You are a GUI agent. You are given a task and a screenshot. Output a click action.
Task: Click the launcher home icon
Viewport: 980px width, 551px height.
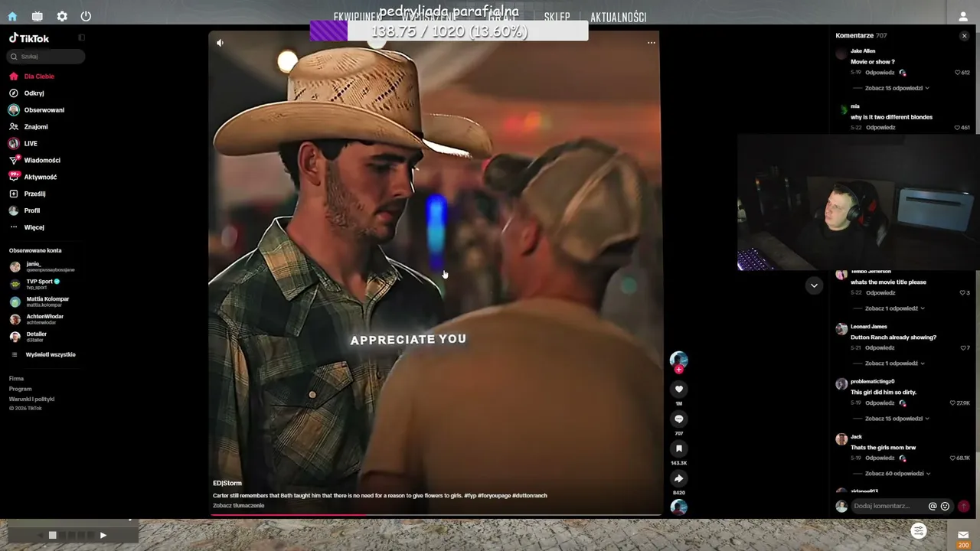pos(12,16)
